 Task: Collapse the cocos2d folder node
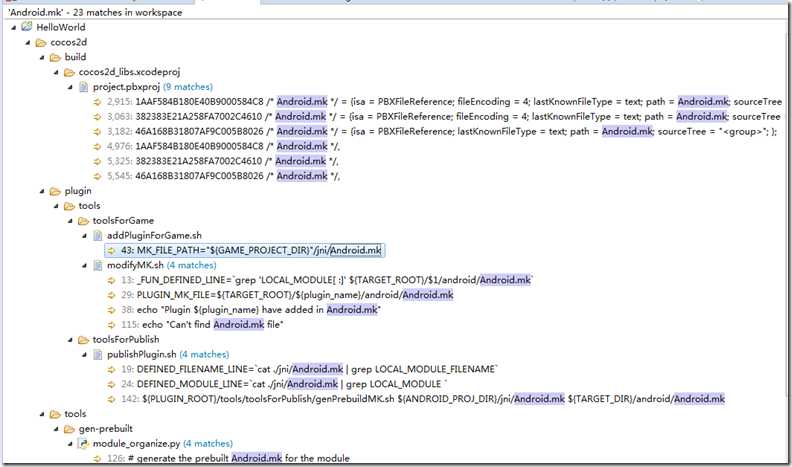pos(28,42)
